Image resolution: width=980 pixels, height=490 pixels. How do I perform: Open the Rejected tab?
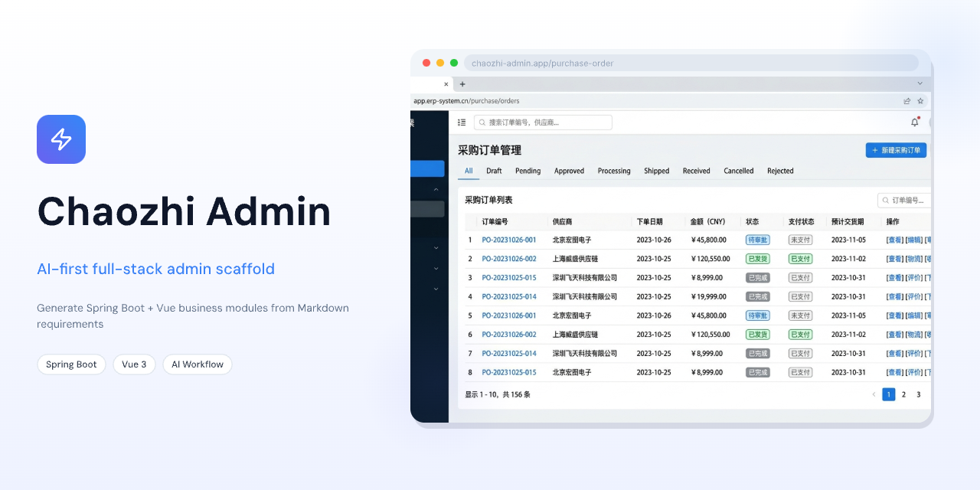click(780, 171)
